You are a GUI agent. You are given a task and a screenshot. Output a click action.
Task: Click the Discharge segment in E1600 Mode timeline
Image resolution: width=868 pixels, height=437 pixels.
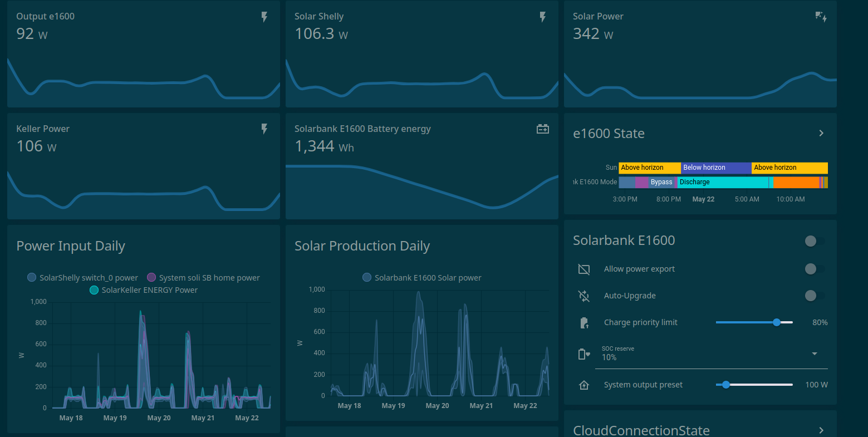723,182
